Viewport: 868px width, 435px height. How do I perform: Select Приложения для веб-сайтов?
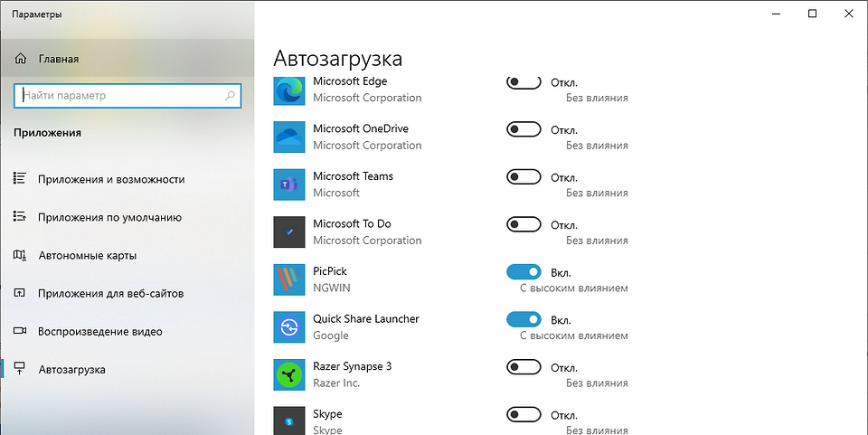(127, 294)
